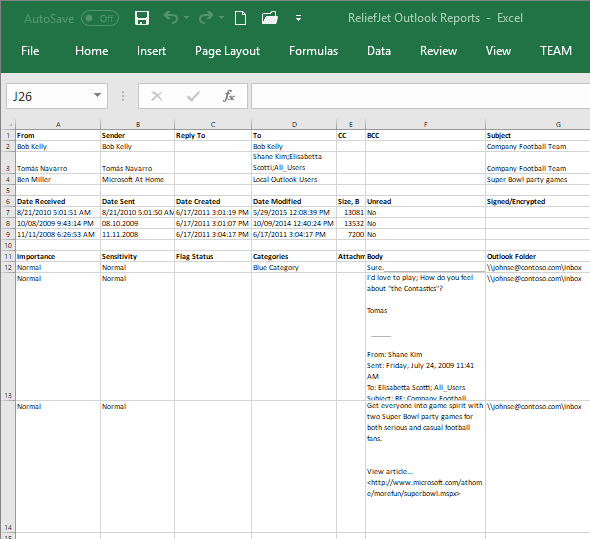This screenshot has height=539, width=590.
Task: Select row 1 header
Action: [x=8, y=135]
